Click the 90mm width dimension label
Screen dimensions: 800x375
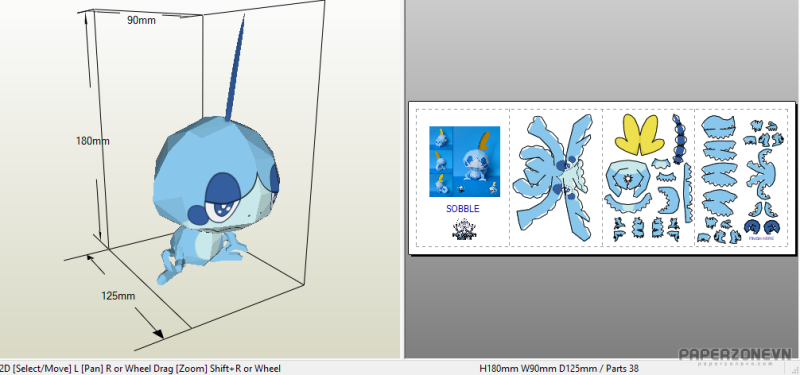(x=141, y=20)
